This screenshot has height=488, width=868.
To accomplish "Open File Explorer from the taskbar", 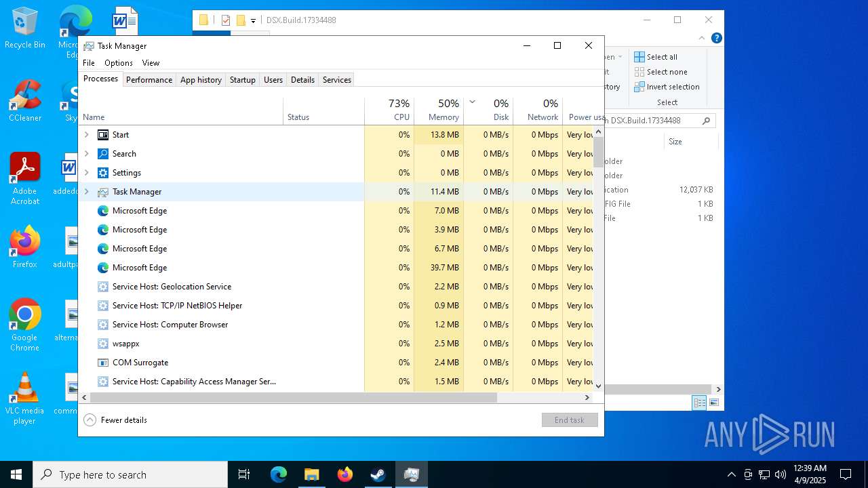I will pyautogui.click(x=311, y=474).
